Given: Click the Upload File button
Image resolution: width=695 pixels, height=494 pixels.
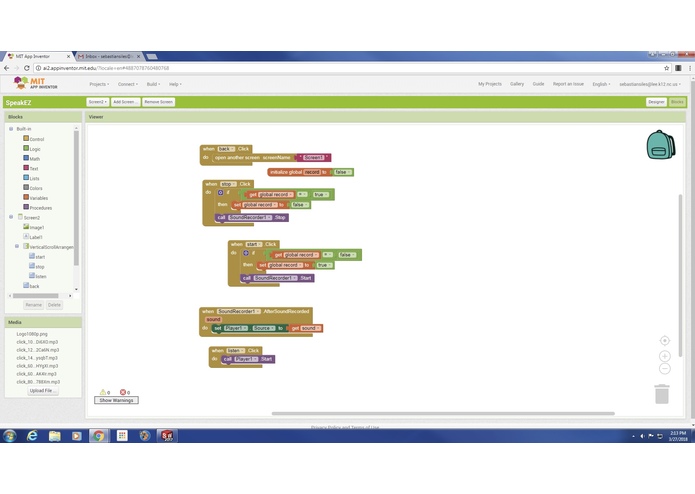Looking at the screenshot, I should pos(43,390).
